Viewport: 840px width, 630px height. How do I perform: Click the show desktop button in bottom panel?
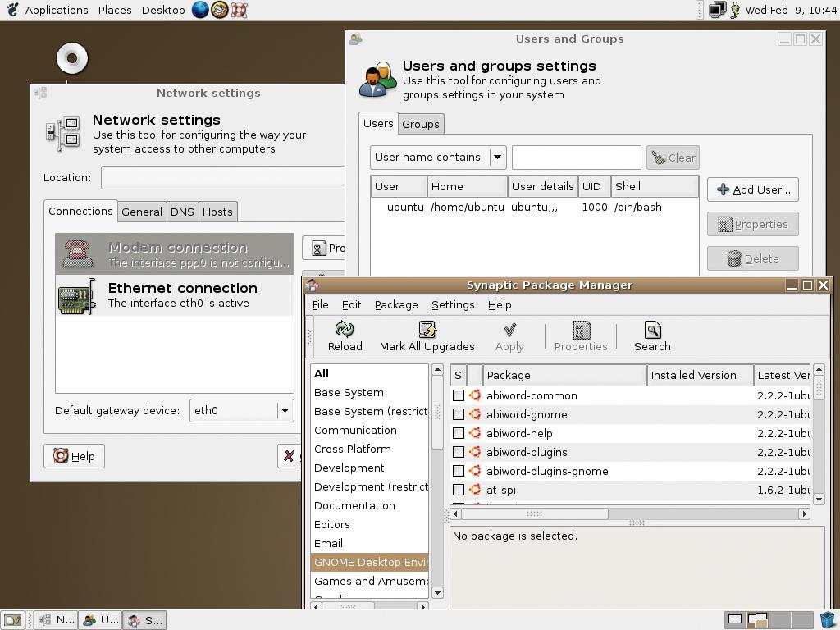13,620
